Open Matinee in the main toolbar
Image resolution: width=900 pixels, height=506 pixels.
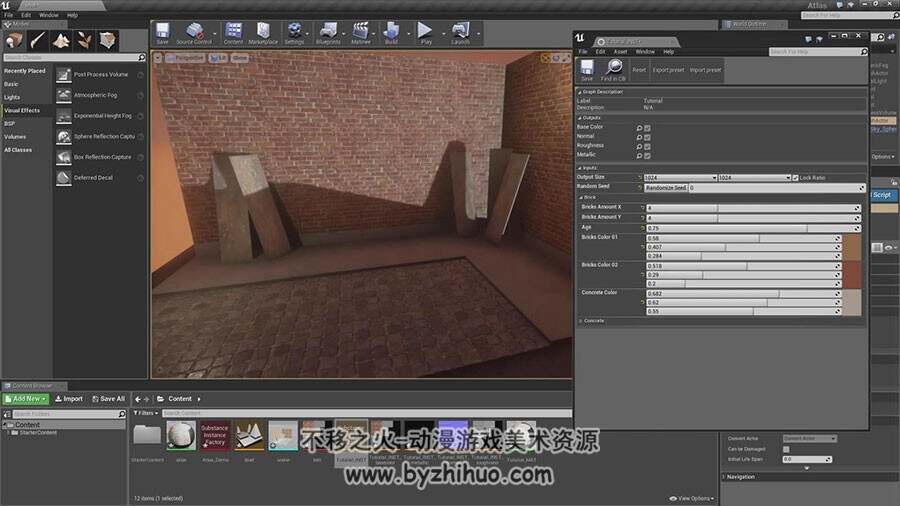(x=360, y=33)
